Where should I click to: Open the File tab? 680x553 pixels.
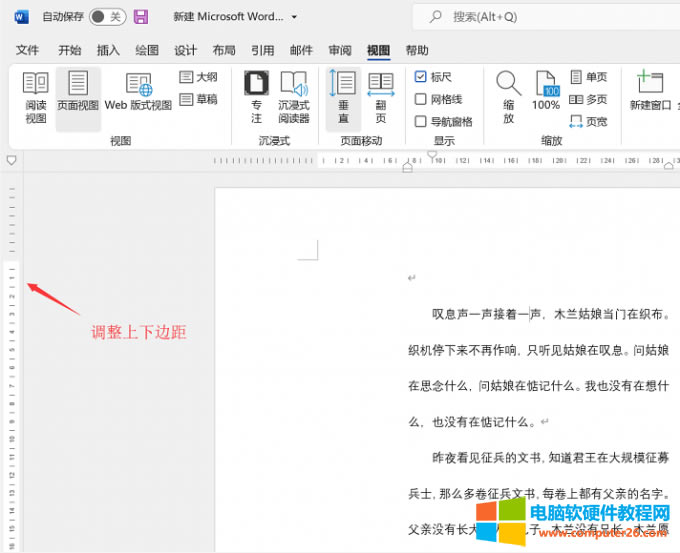(x=27, y=50)
